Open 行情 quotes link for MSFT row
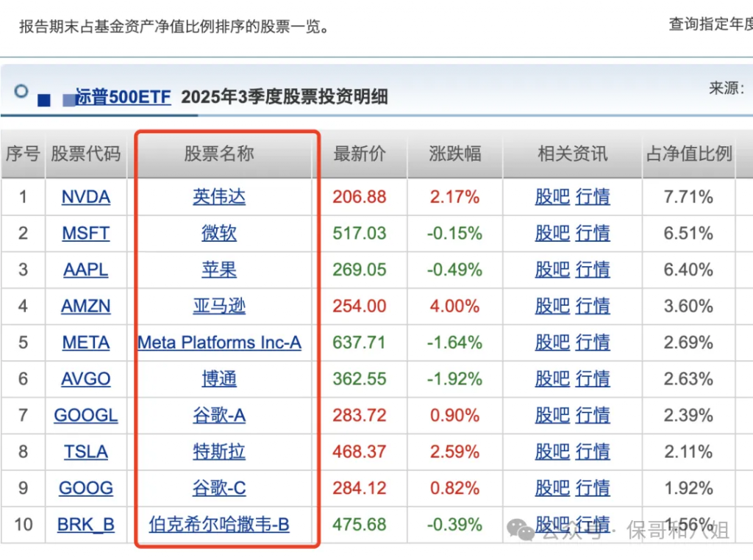753x560 pixels. (x=593, y=234)
